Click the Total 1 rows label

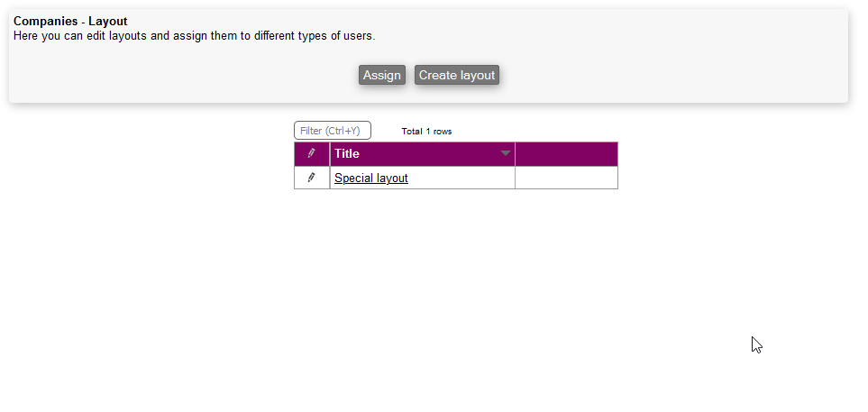point(426,132)
